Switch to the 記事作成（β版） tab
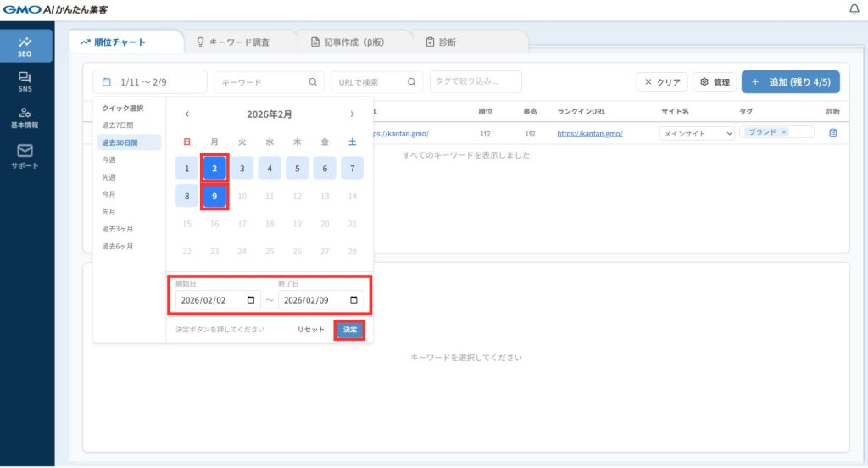Viewport: 868px width, 468px height. (354, 42)
